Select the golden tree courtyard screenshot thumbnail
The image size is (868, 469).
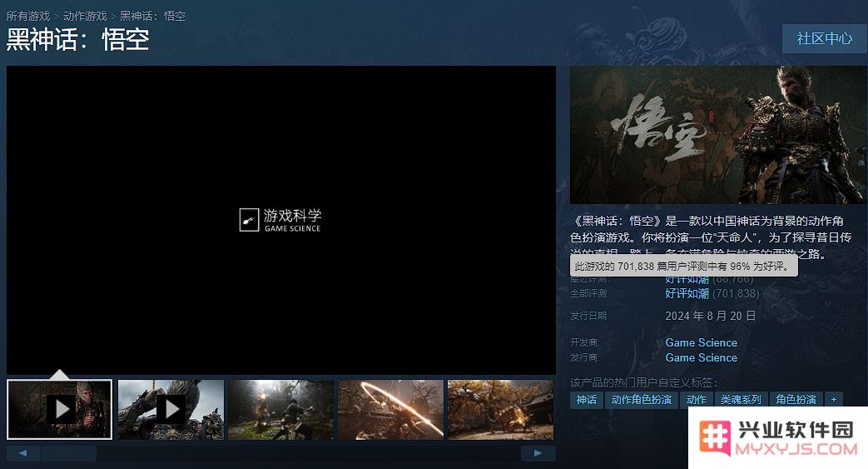tap(500, 409)
